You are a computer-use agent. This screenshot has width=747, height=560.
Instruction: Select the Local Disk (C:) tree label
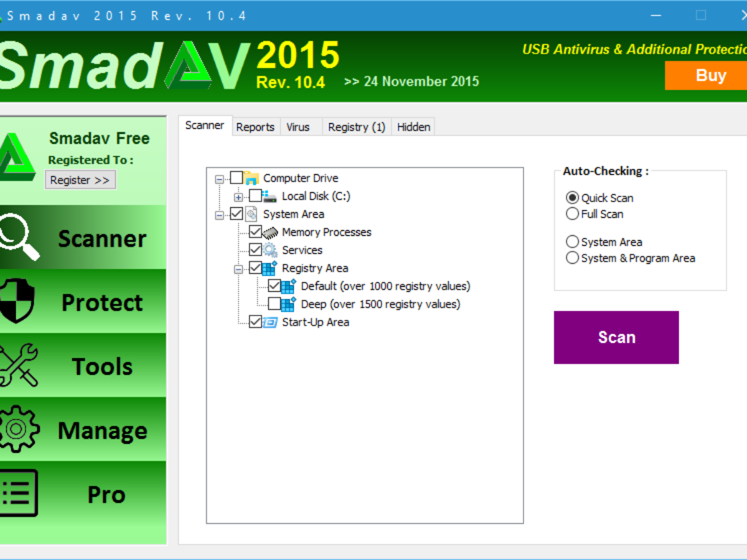point(316,197)
